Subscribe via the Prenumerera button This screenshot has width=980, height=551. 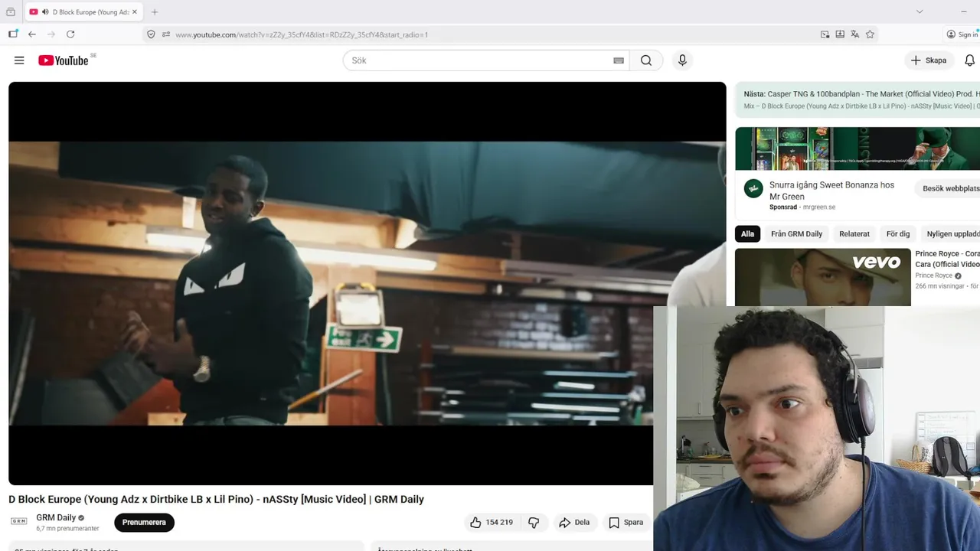click(144, 523)
